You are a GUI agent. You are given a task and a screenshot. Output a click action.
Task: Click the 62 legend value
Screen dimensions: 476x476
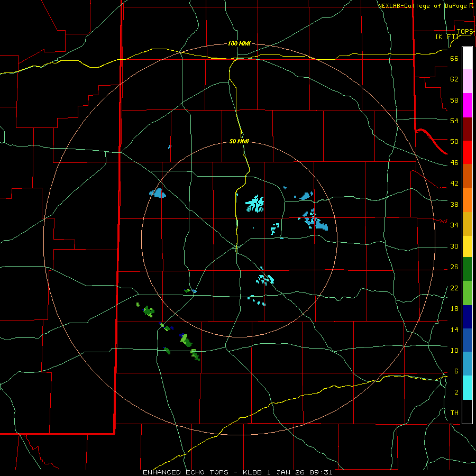point(454,79)
